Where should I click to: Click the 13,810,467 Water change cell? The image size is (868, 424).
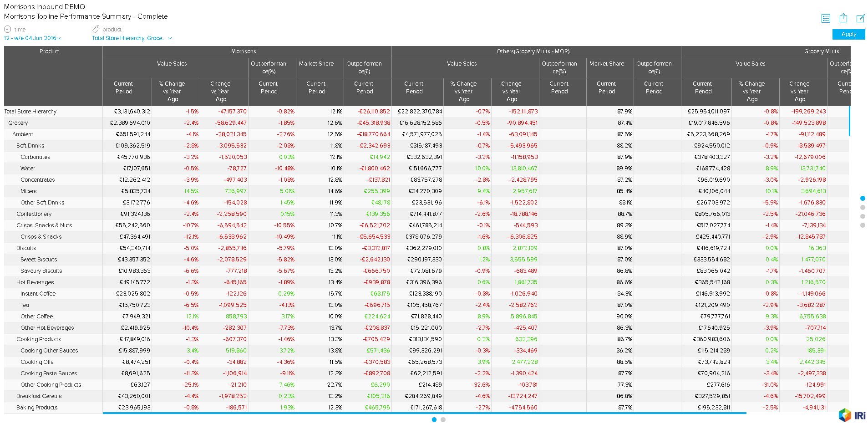click(x=515, y=169)
